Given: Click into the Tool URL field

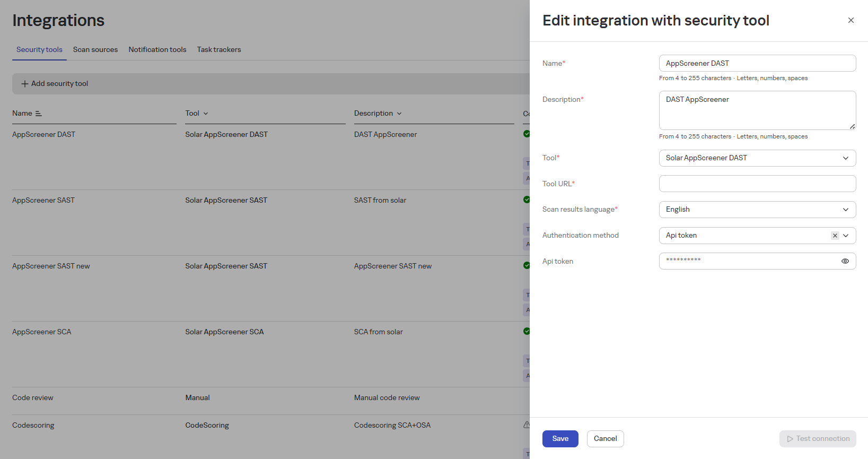Looking at the screenshot, I should point(757,184).
